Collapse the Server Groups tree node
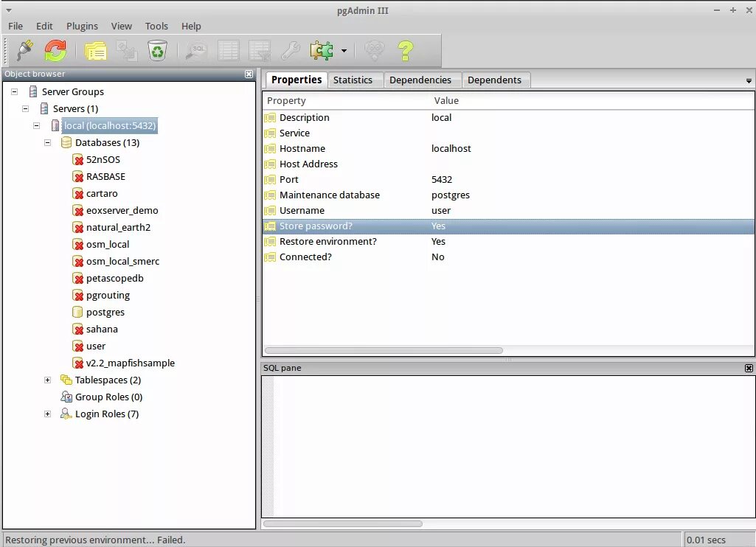Screen dimensions: 756x547 [15, 91]
